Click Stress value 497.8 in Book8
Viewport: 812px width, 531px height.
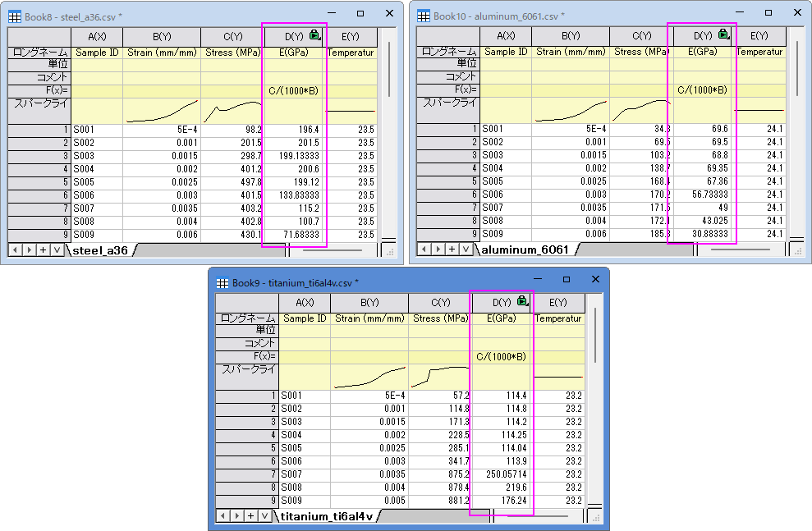pos(232,183)
